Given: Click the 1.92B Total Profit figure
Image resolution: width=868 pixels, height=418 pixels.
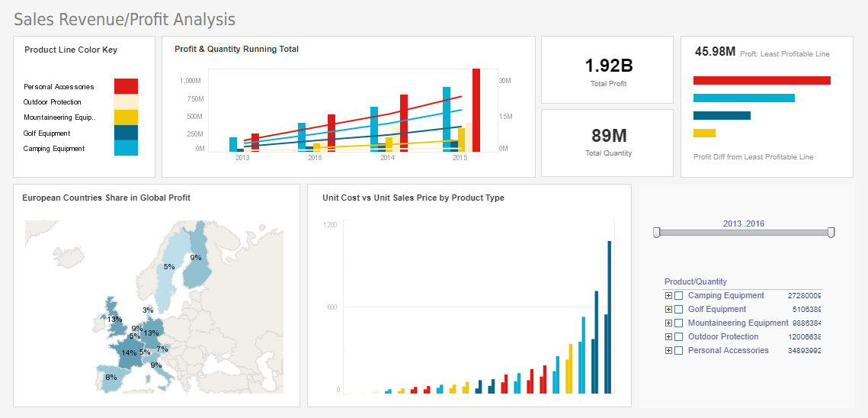Looking at the screenshot, I should point(609,66).
